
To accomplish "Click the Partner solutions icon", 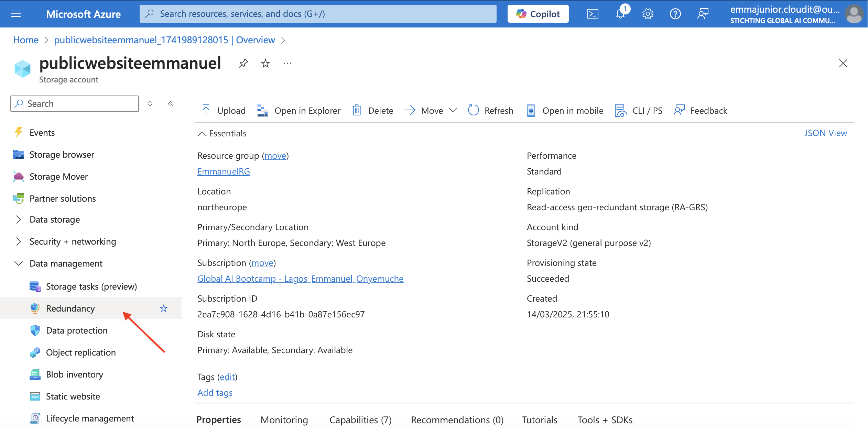I will [19, 198].
